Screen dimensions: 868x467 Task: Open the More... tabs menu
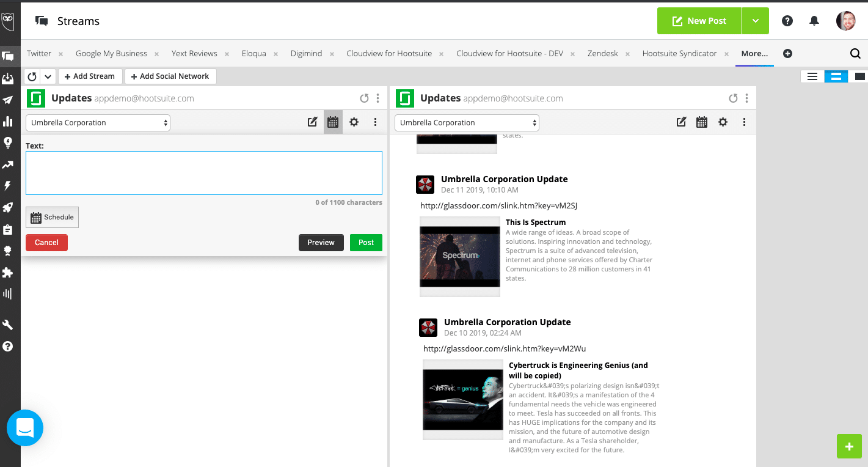tap(754, 54)
